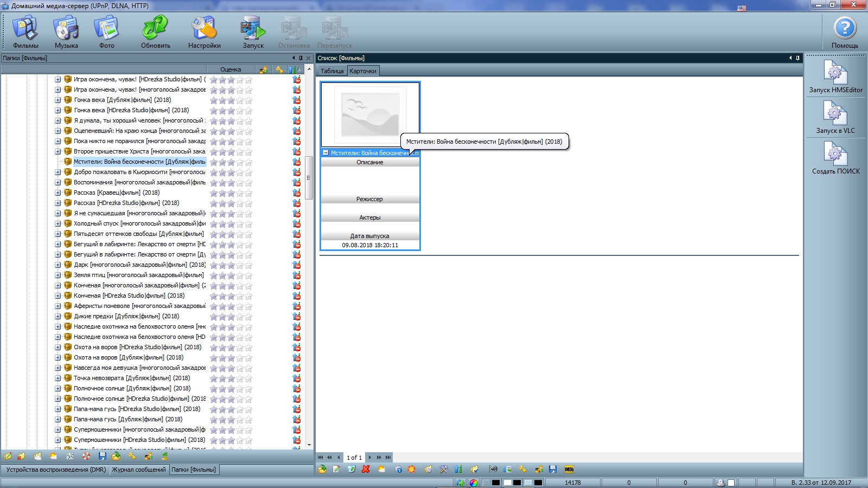Viewport: 868px width, 488px height.
Task: Click the Запуск в VLC icon
Action: pyautogui.click(x=835, y=117)
